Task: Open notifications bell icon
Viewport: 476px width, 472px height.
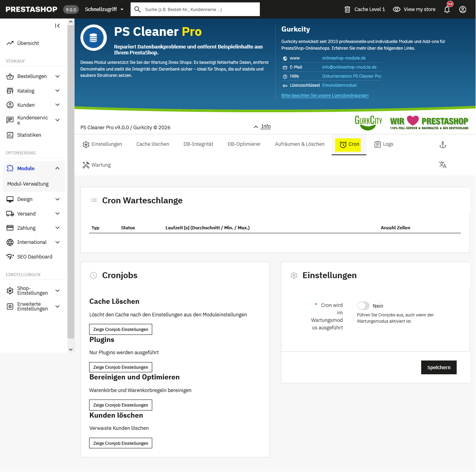Action: pos(447,9)
